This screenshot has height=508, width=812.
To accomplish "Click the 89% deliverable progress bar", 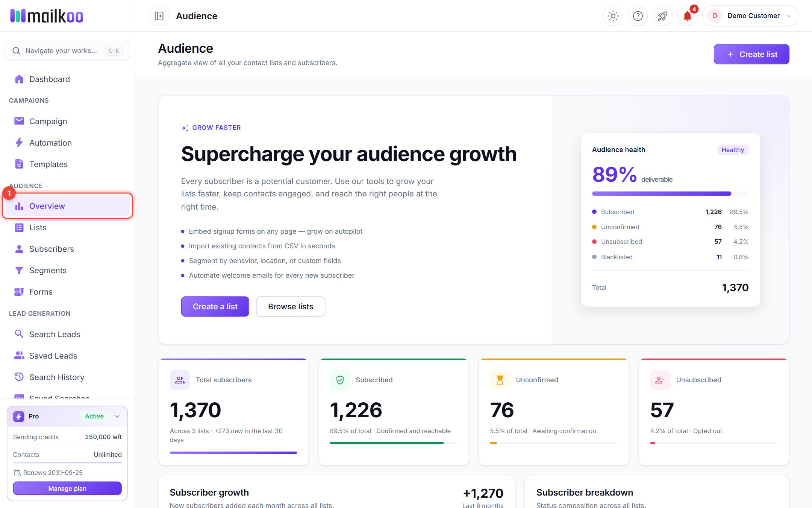I will point(670,194).
